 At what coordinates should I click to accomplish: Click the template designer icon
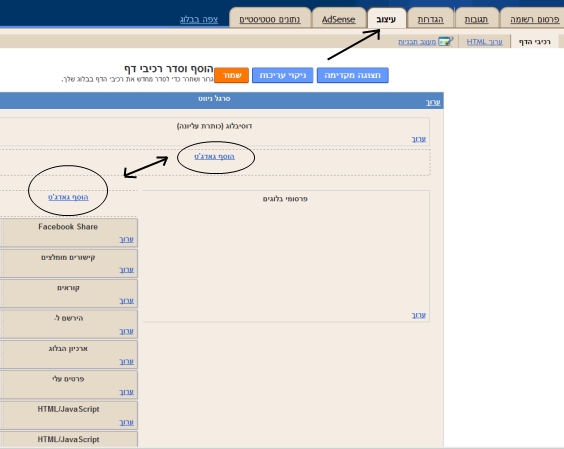(x=446, y=41)
